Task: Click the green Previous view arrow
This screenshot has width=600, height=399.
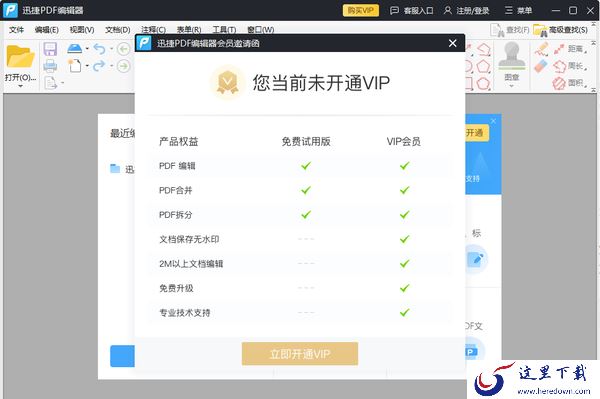Action: pos(123,49)
